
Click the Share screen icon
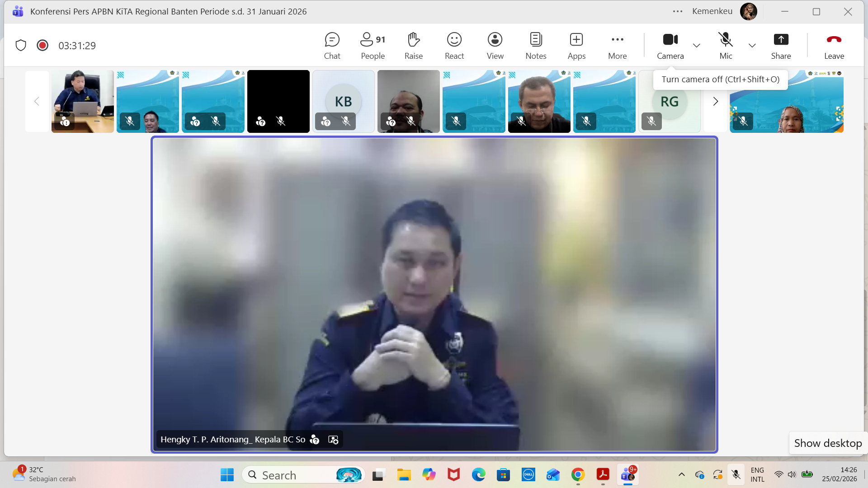[x=781, y=45]
